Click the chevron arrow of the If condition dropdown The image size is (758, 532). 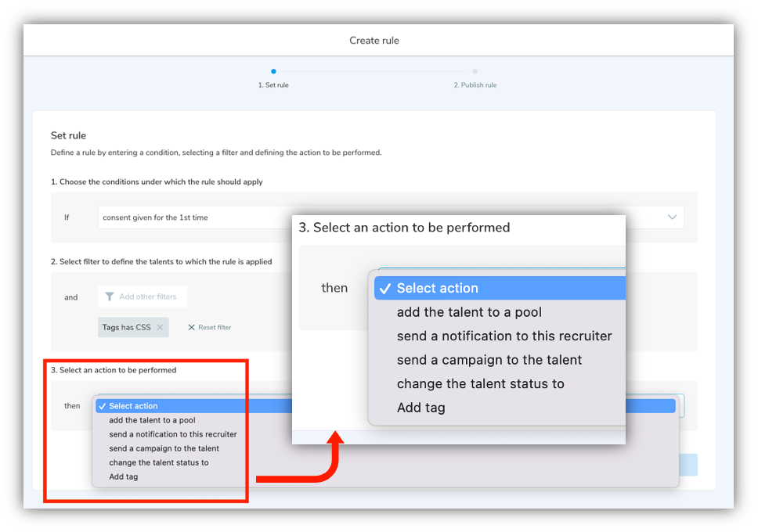[672, 217]
